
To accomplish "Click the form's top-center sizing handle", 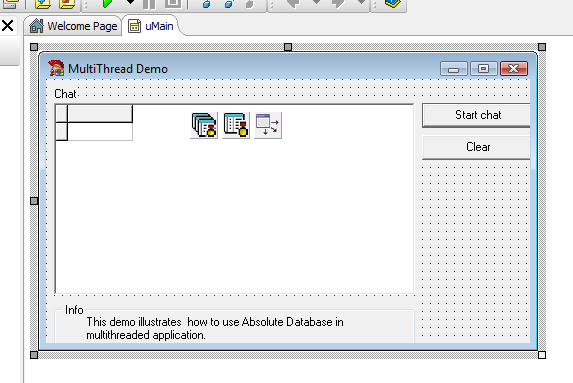I will (288, 47).
